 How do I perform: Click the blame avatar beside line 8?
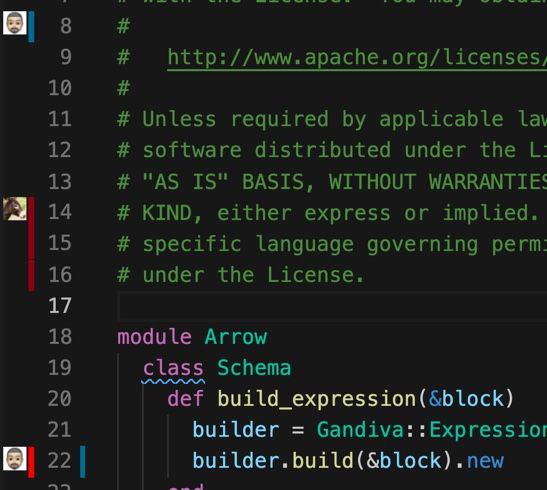15,23
